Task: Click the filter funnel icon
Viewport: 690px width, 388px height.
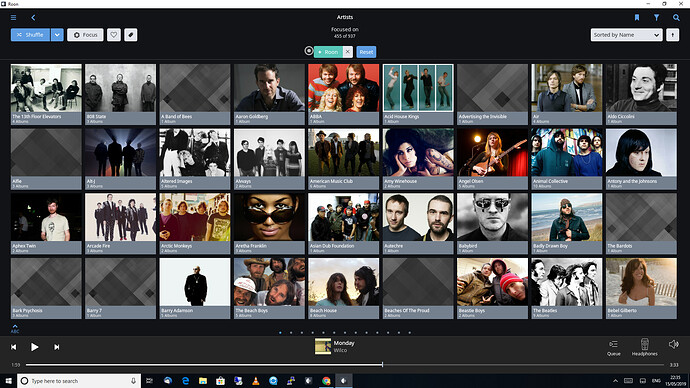Action: tap(656, 18)
